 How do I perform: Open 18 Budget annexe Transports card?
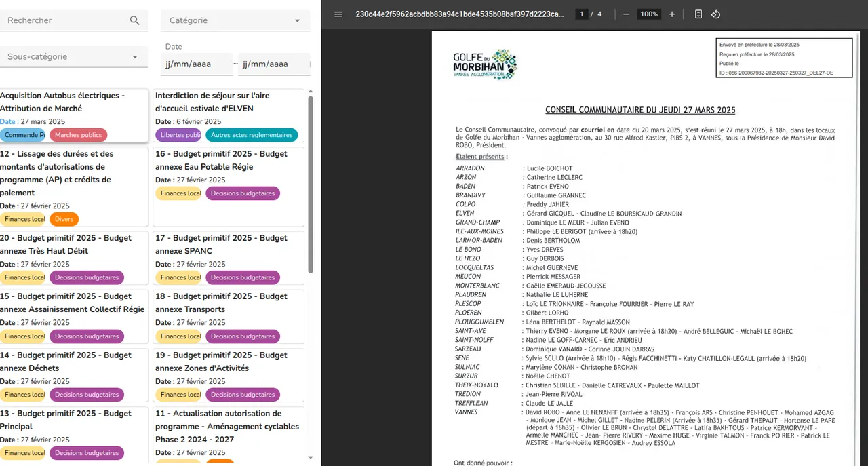tap(229, 316)
